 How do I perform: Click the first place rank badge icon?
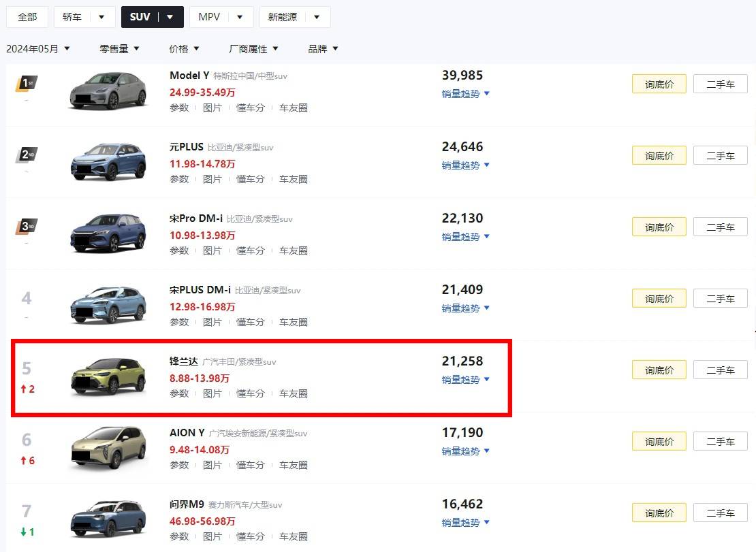pyautogui.click(x=27, y=84)
